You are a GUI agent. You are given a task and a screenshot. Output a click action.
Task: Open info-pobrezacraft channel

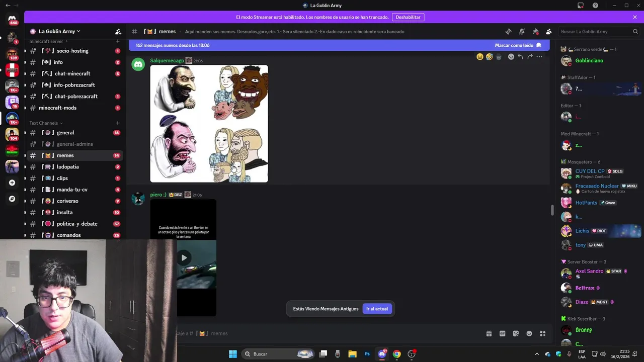click(74, 85)
